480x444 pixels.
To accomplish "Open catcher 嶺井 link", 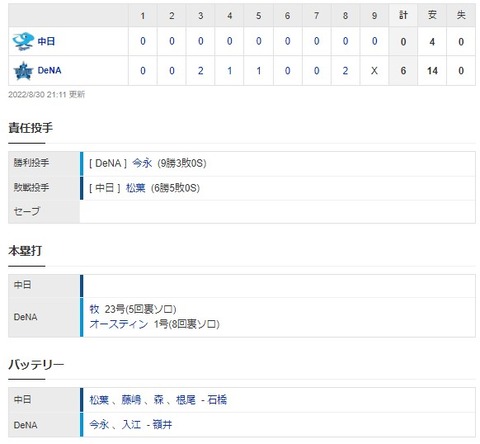I will [x=162, y=425].
